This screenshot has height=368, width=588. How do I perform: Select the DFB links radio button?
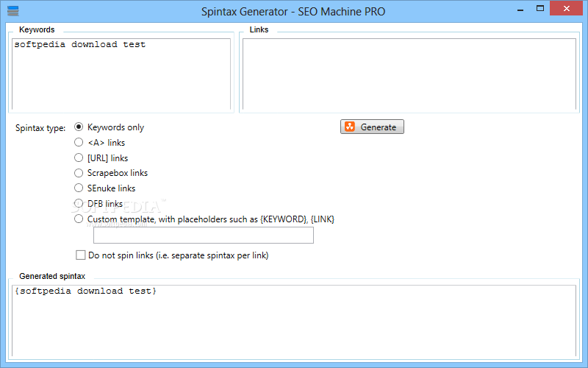(79, 203)
